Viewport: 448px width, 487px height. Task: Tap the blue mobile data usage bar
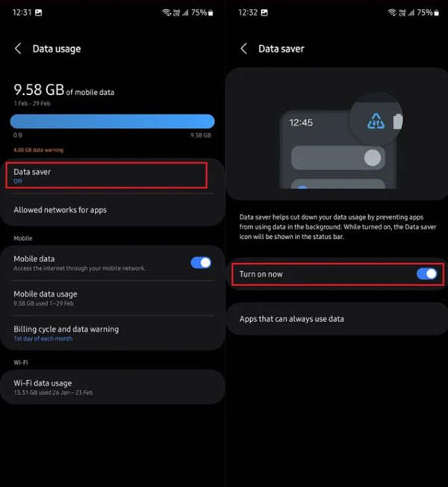pos(113,122)
